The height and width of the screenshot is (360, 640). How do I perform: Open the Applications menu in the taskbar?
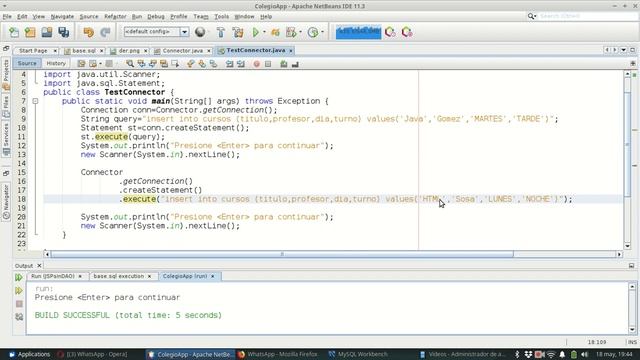[x=29, y=354]
